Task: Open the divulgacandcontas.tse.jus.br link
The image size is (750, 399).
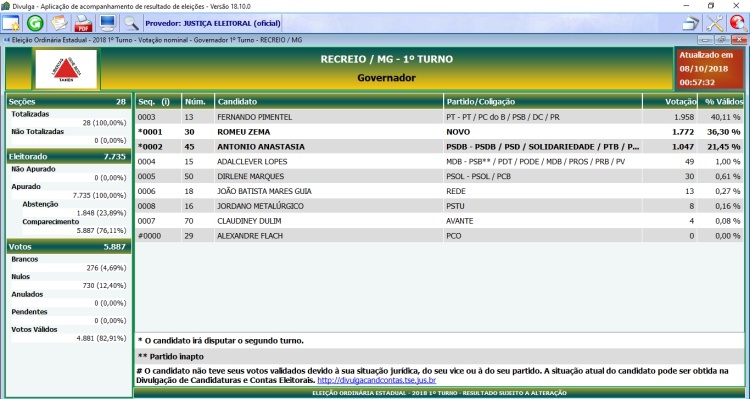Action: point(376,380)
